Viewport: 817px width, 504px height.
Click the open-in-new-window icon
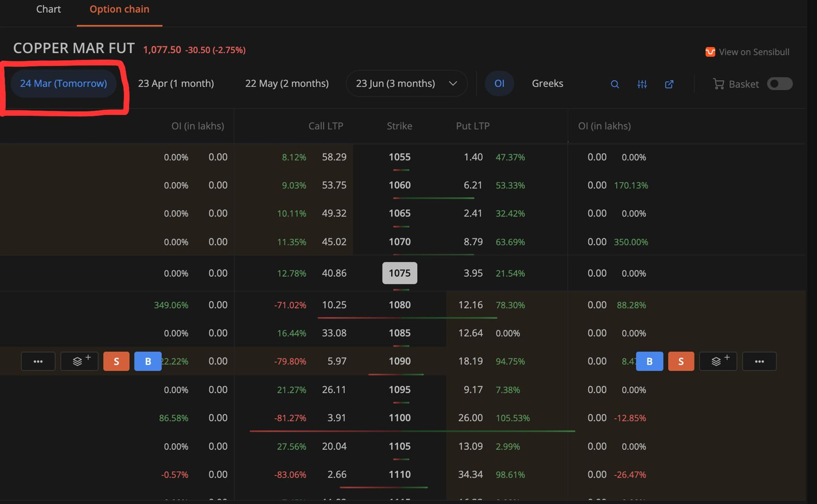point(669,84)
